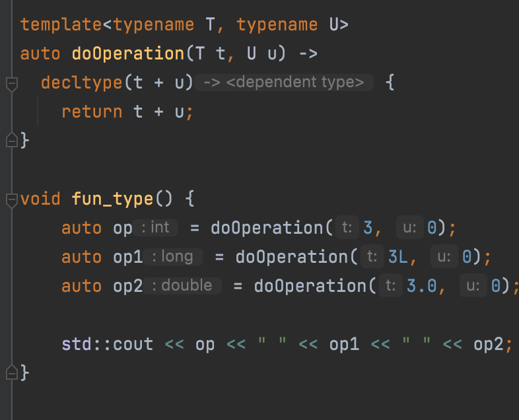Click the 'u:' parameter hint on the op2 line
The width and height of the screenshot is (519, 420).
pyautogui.click(x=473, y=286)
